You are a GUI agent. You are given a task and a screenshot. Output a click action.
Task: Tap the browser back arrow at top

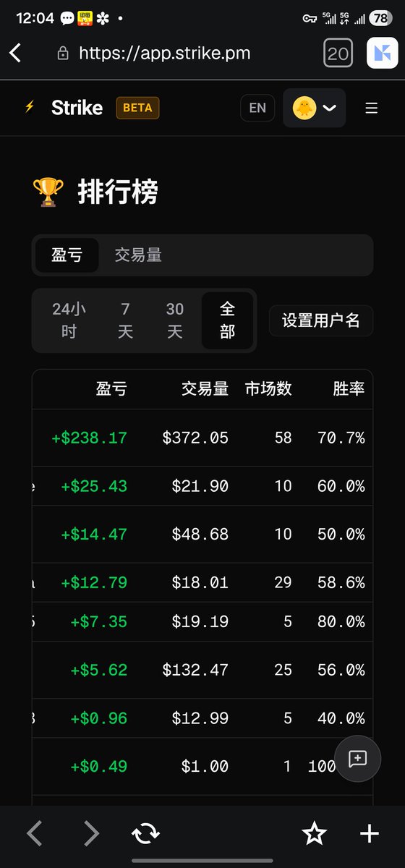click(x=16, y=53)
